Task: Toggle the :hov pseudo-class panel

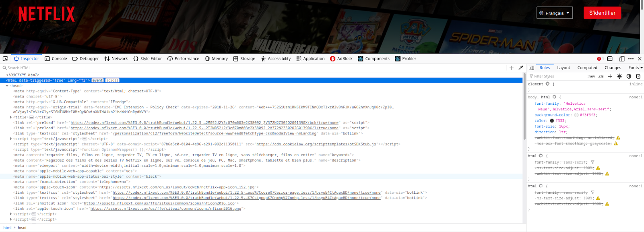Action: click(x=591, y=77)
